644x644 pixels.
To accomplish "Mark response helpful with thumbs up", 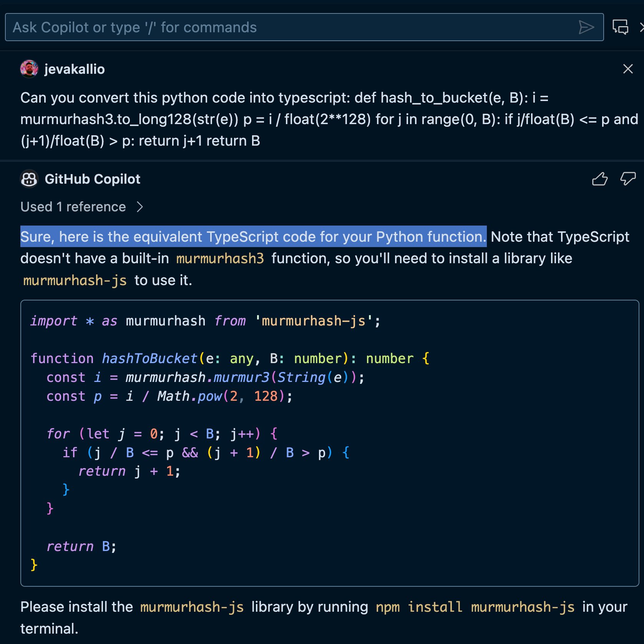I will click(600, 179).
